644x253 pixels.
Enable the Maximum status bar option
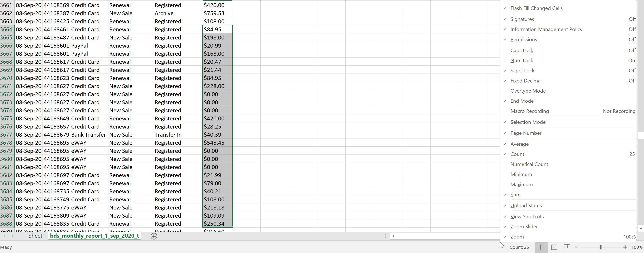pos(522,185)
